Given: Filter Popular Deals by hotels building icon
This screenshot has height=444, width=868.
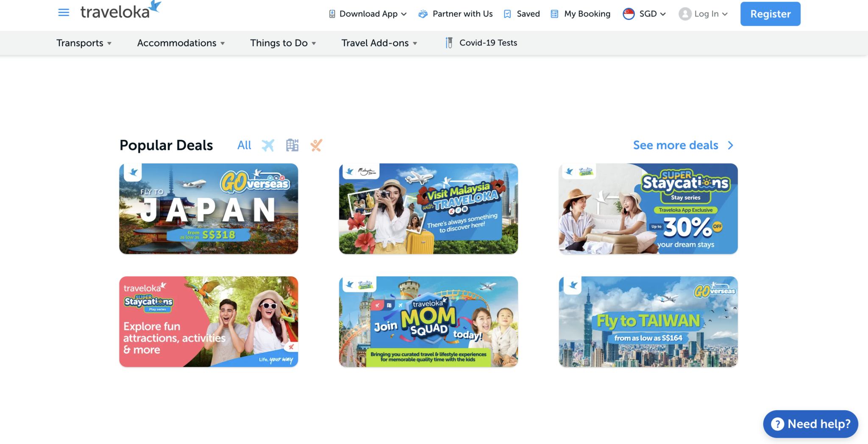Looking at the screenshot, I should pyautogui.click(x=292, y=145).
